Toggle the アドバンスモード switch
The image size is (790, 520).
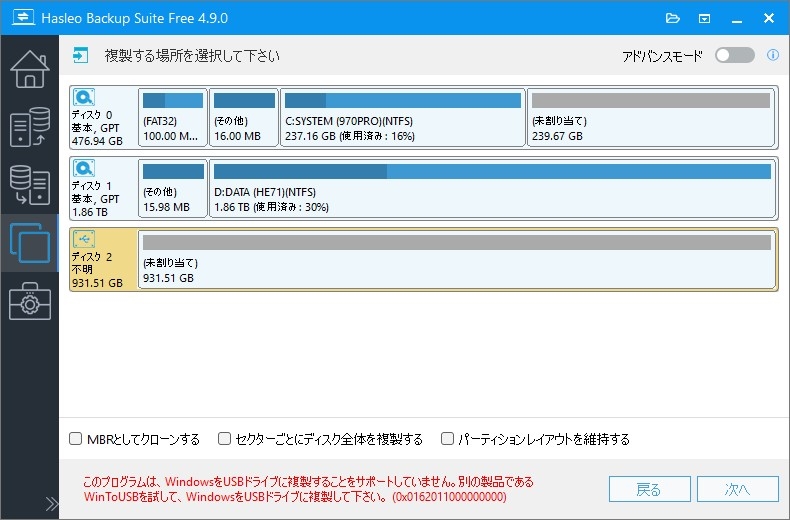pos(735,55)
